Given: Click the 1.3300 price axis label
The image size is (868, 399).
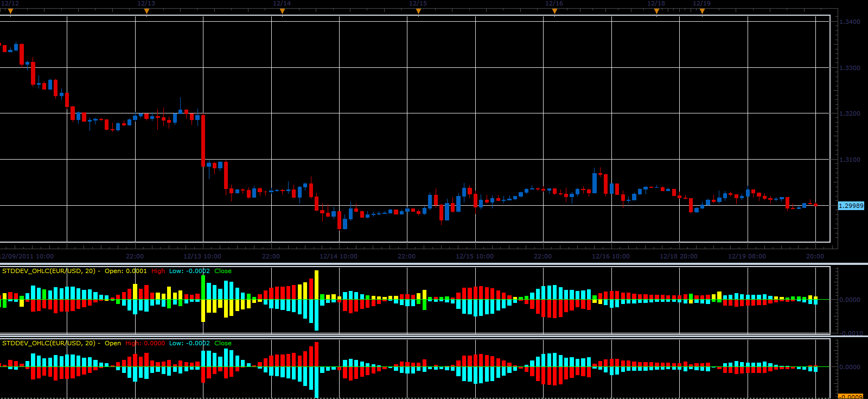Looking at the screenshot, I should coord(850,68).
